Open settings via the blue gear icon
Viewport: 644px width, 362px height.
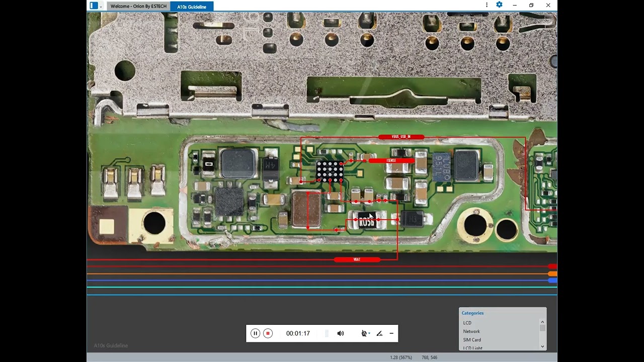click(499, 5)
